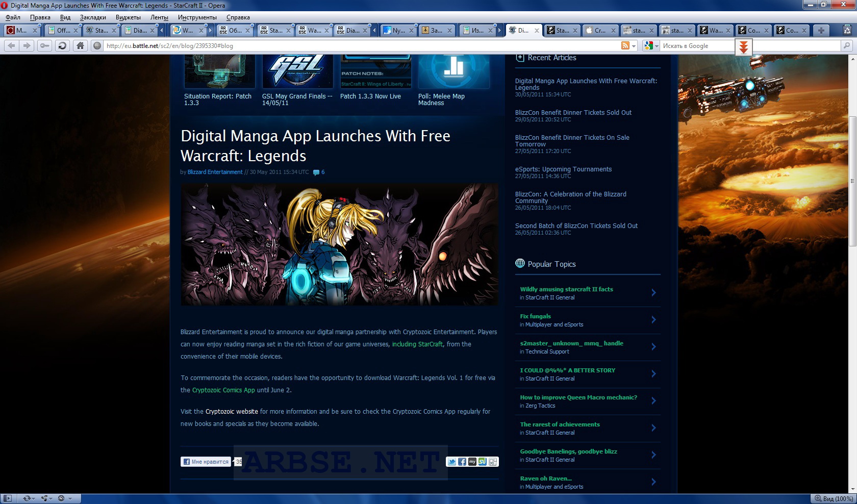
Task: Open the Recent Articles header icon
Action: tap(520, 58)
